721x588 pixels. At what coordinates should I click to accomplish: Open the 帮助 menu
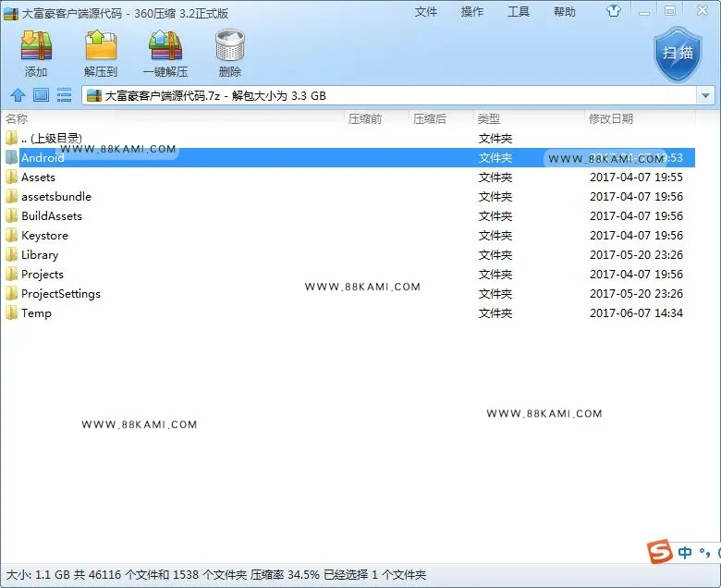[x=565, y=12]
